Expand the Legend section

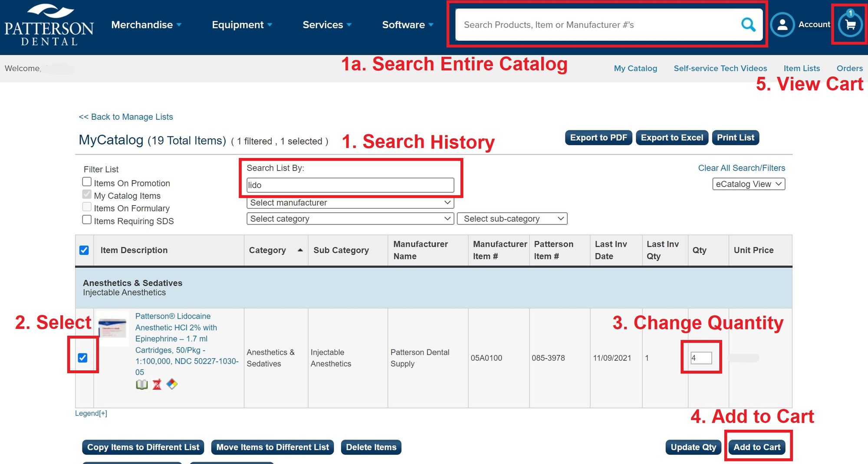(91, 413)
